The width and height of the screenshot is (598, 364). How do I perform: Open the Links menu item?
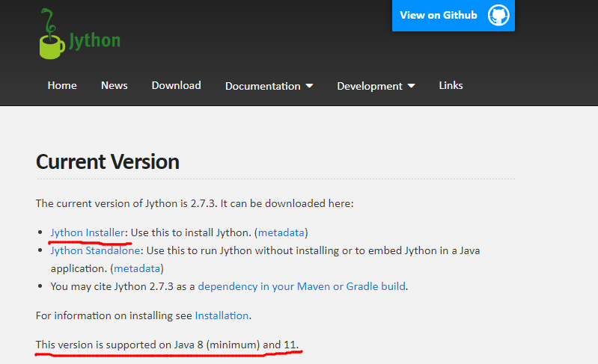(451, 85)
